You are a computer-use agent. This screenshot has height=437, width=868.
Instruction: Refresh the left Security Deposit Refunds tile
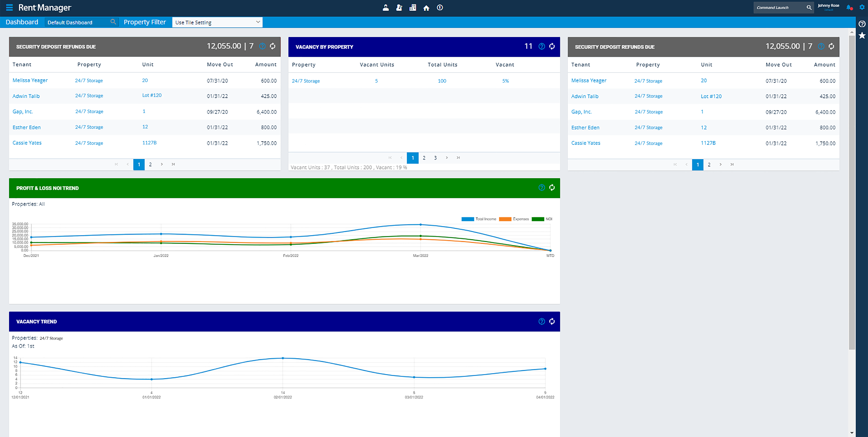(x=273, y=46)
